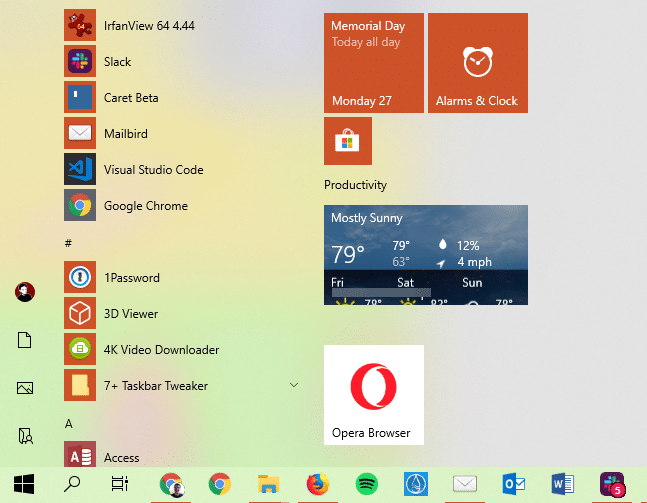Open the Alarms & Clock tile

pos(478,63)
